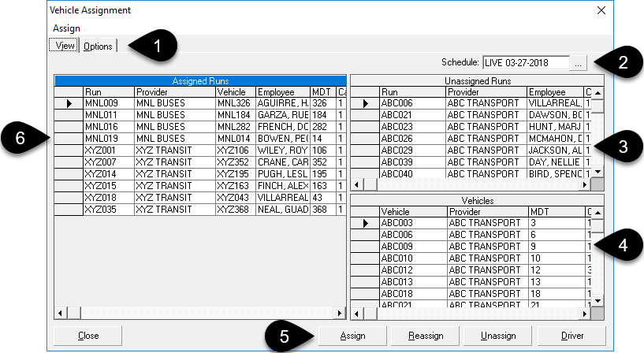Click the Driver button
This screenshot has width=644, height=353.
571,336
